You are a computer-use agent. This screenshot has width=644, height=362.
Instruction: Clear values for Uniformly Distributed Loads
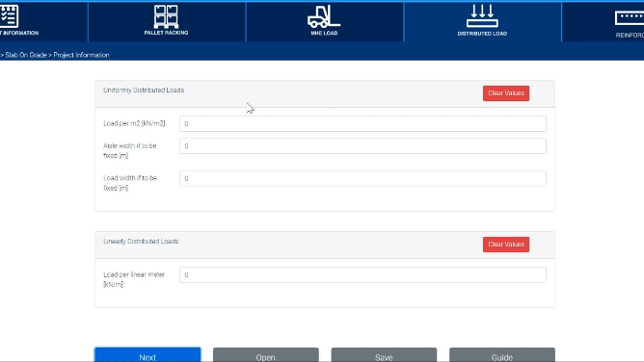tap(506, 93)
